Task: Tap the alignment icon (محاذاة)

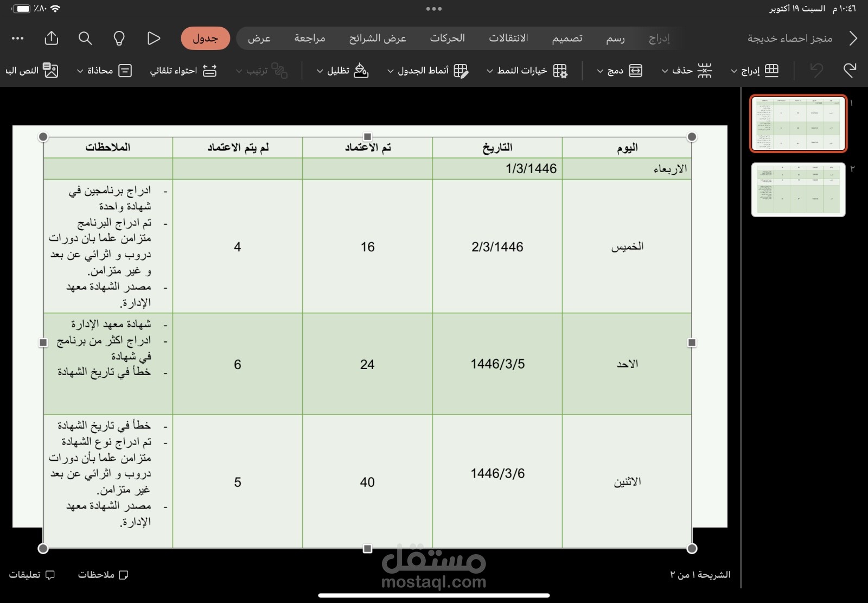Action: pyautogui.click(x=125, y=71)
